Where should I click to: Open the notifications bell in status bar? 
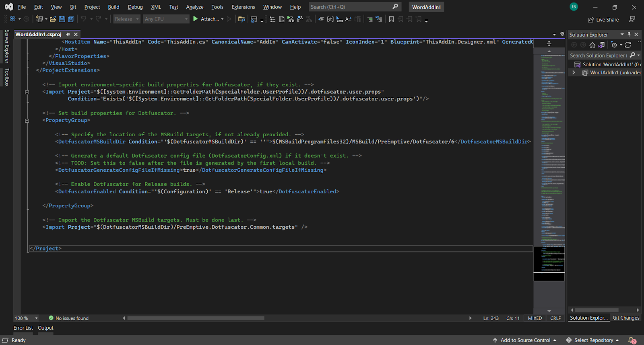point(632,340)
